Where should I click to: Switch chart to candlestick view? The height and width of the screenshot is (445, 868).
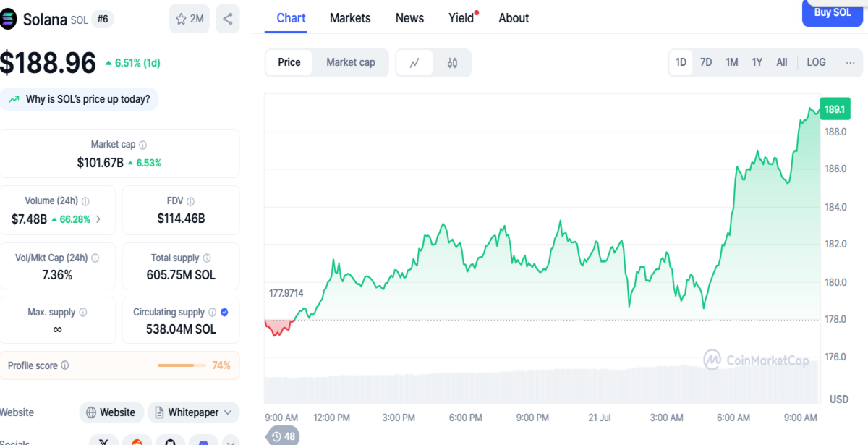(452, 63)
